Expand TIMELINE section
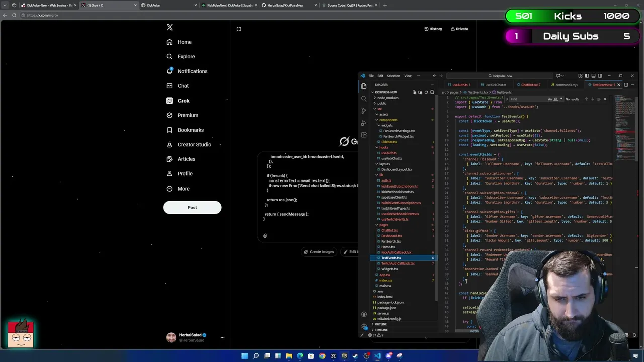This screenshot has height=362, width=644. pyautogui.click(x=381, y=330)
